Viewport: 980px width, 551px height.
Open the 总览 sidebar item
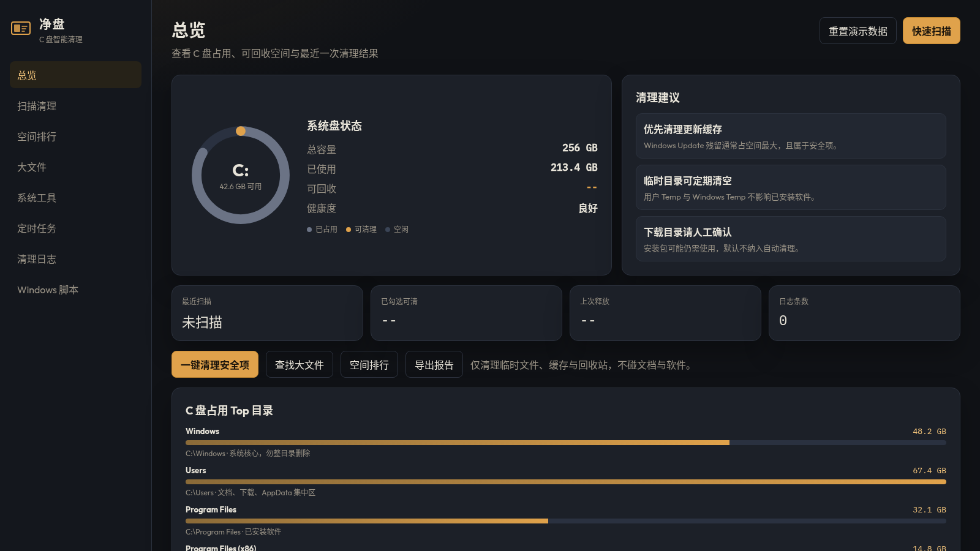pyautogui.click(x=75, y=75)
